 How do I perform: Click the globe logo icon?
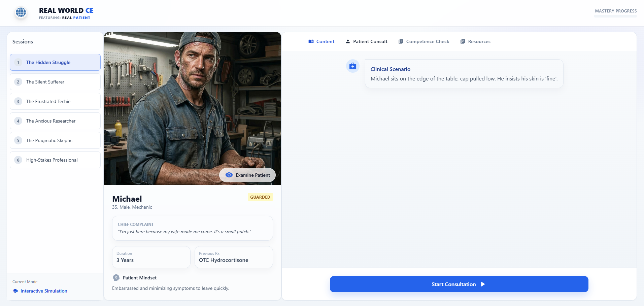click(21, 12)
